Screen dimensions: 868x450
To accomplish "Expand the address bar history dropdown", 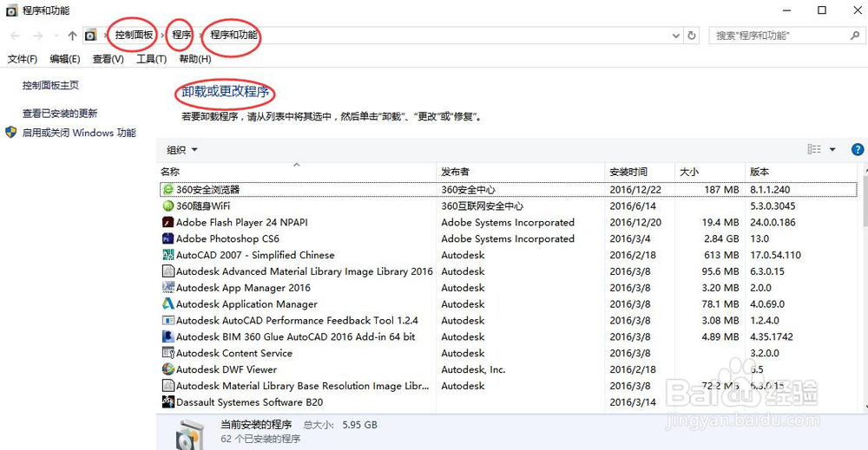I will 676,36.
